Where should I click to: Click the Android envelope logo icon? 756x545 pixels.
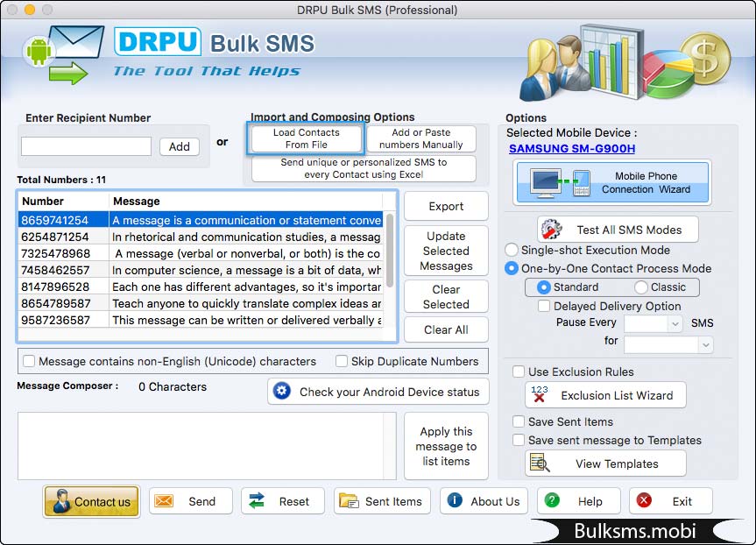pyautogui.click(x=63, y=54)
